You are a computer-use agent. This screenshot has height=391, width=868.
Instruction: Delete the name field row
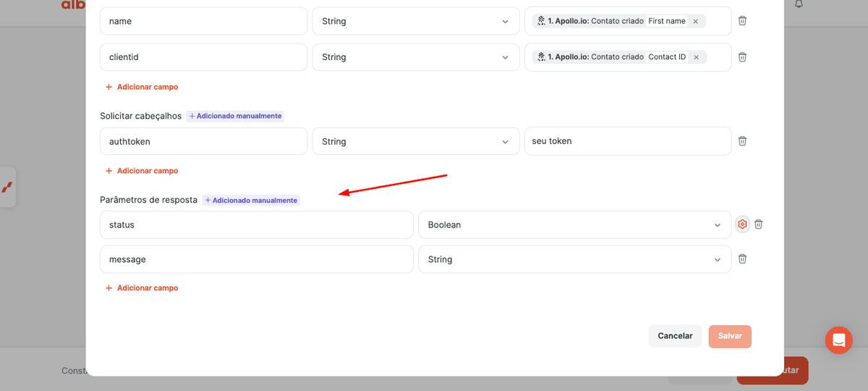[x=742, y=20]
